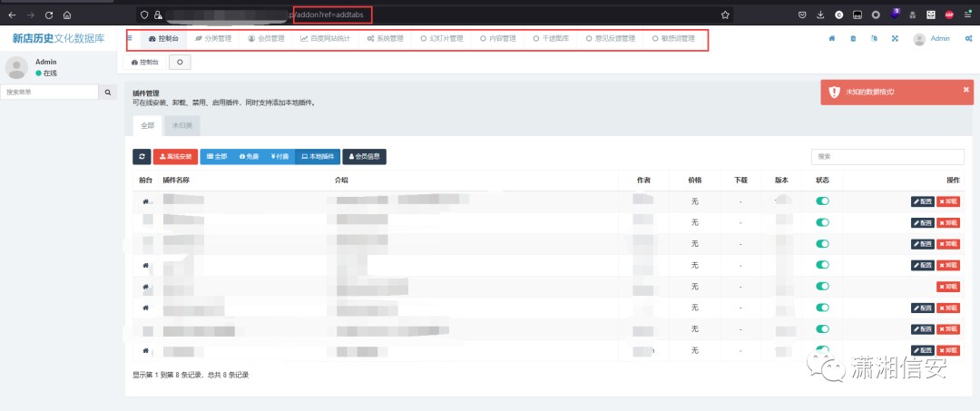Open the browser downloads arrow icon

click(820, 15)
